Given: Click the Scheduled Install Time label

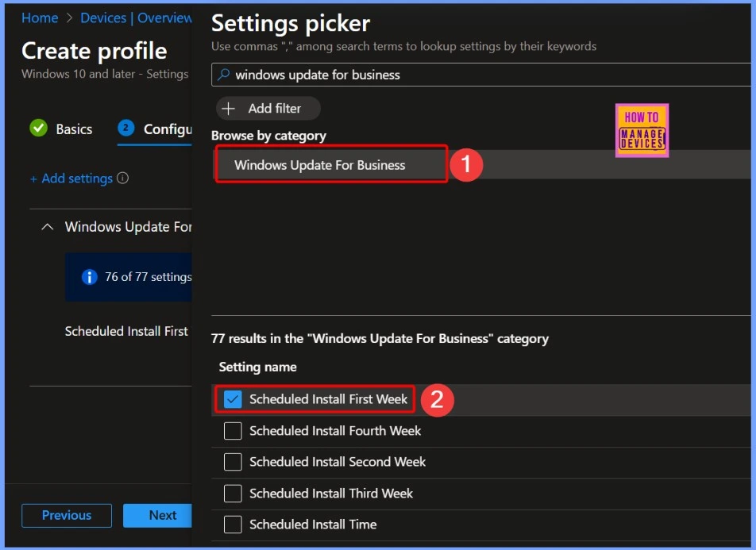Looking at the screenshot, I should tap(313, 525).
